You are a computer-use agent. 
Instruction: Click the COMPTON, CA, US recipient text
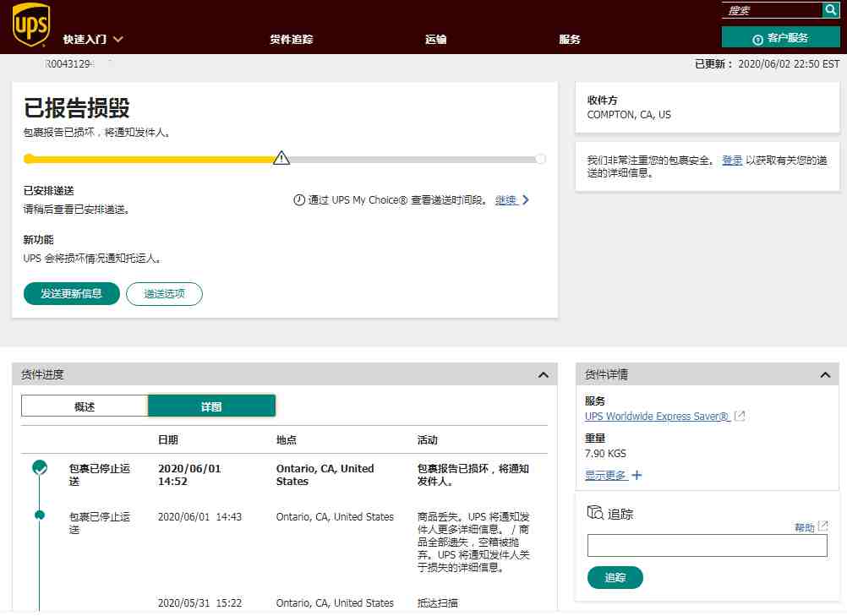629,114
